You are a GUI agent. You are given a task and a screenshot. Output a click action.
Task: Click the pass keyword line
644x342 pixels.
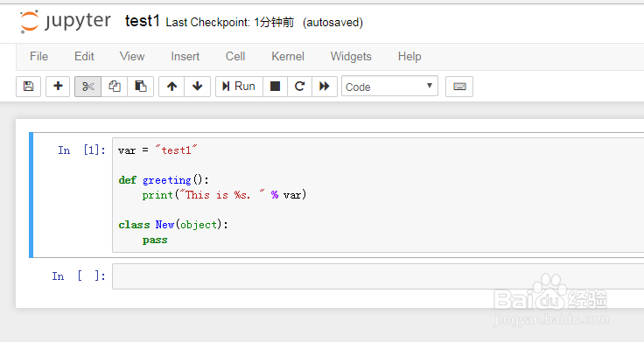click(x=155, y=240)
